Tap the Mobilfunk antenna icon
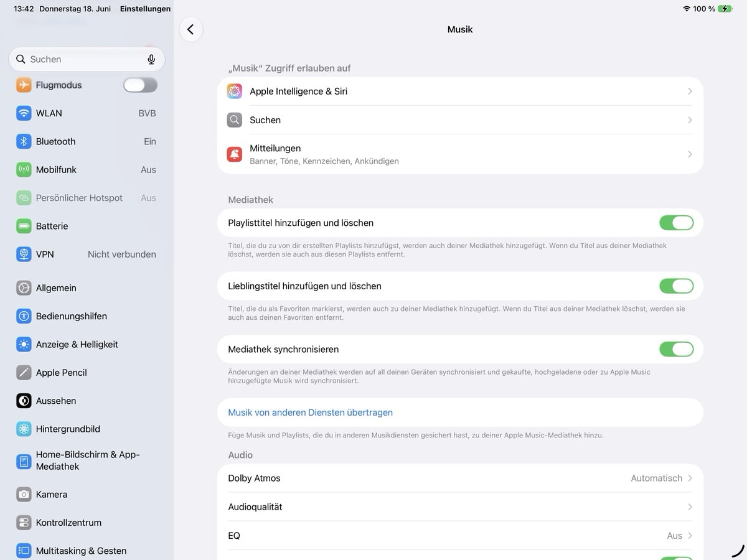This screenshot has width=747, height=560. (24, 169)
